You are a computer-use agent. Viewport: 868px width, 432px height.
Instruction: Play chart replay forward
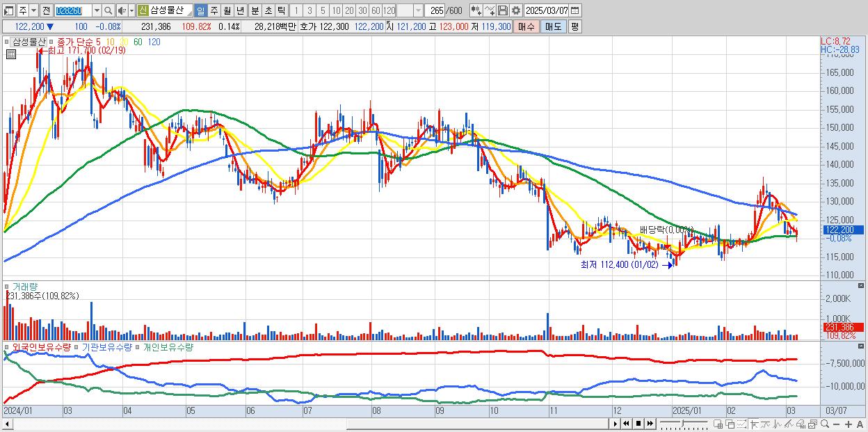(x=615, y=424)
